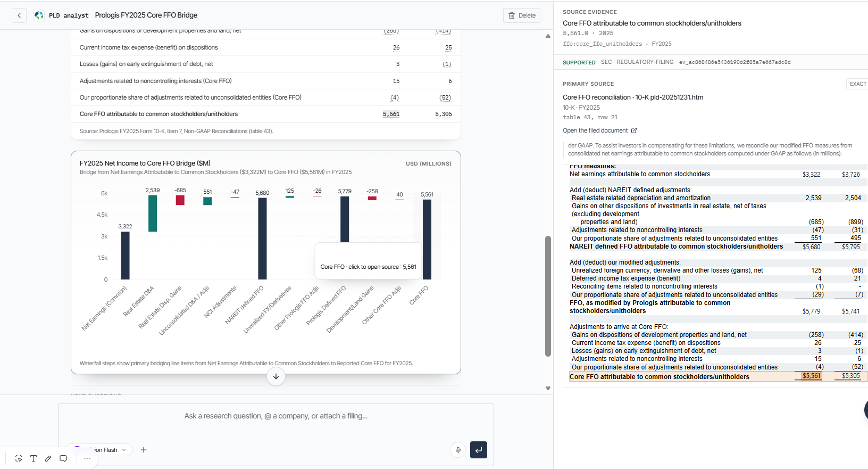Click the research question input field
The width and height of the screenshot is (868, 469).
pyautogui.click(x=276, y=416)
